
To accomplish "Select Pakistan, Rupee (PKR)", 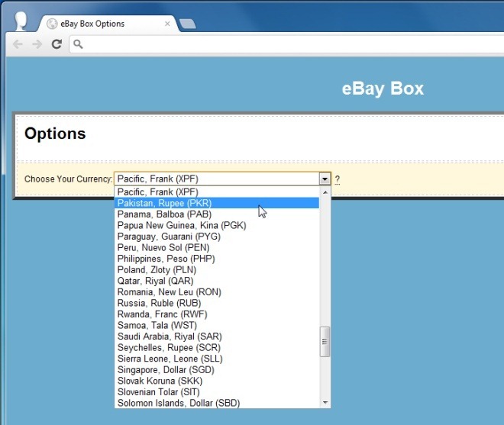I will click(x=217, y=203).
